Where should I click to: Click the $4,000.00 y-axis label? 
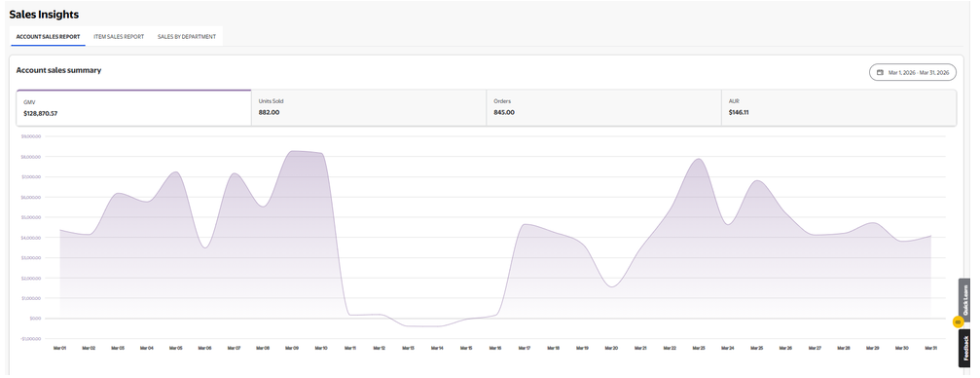coord(31,237)
